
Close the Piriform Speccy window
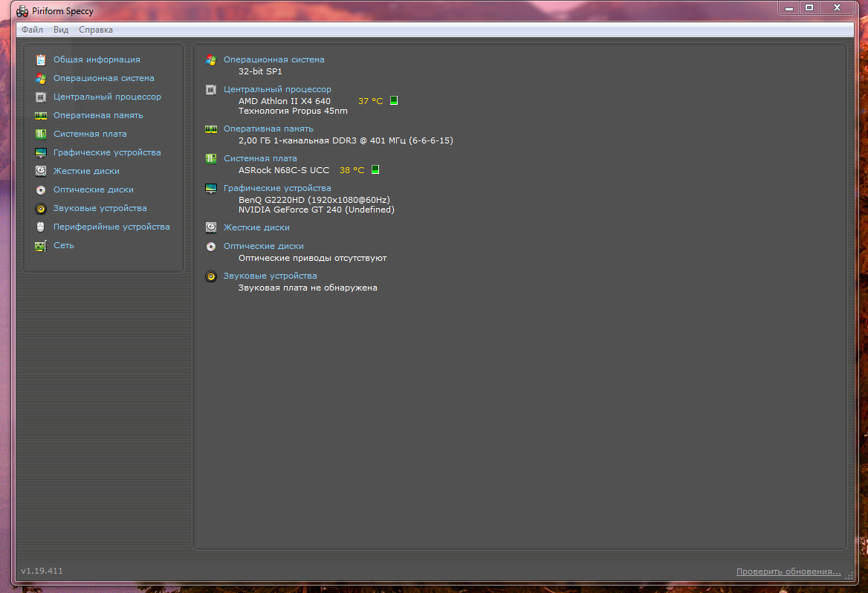pyautogui.click(x=838, y=7)
